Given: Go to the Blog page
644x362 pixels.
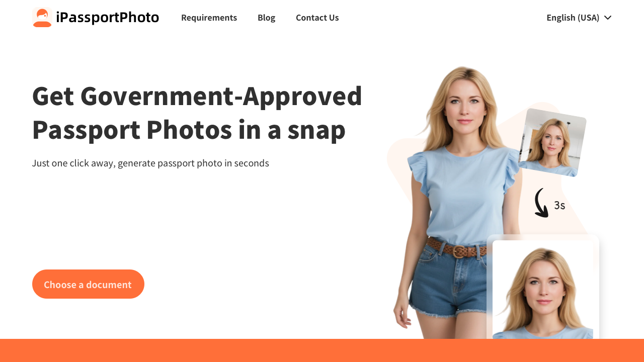Looking at the screenshot, I should 266,18.
